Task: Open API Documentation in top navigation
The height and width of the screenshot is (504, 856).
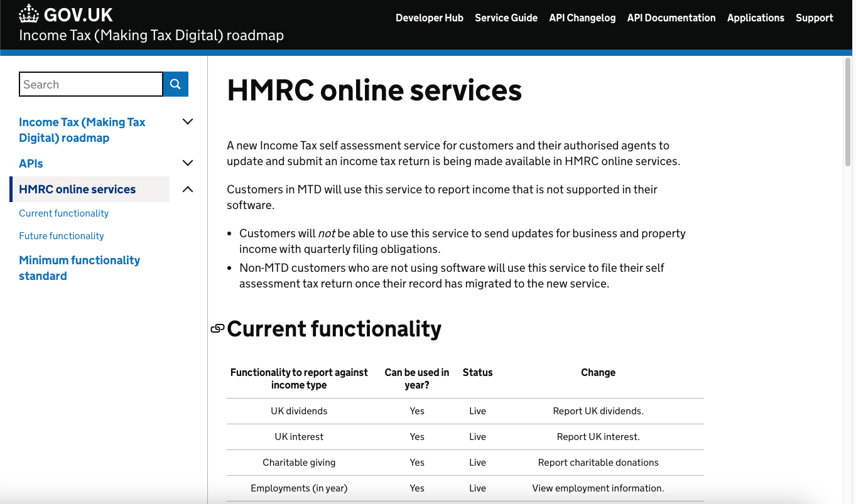Action: coord(671,18)
